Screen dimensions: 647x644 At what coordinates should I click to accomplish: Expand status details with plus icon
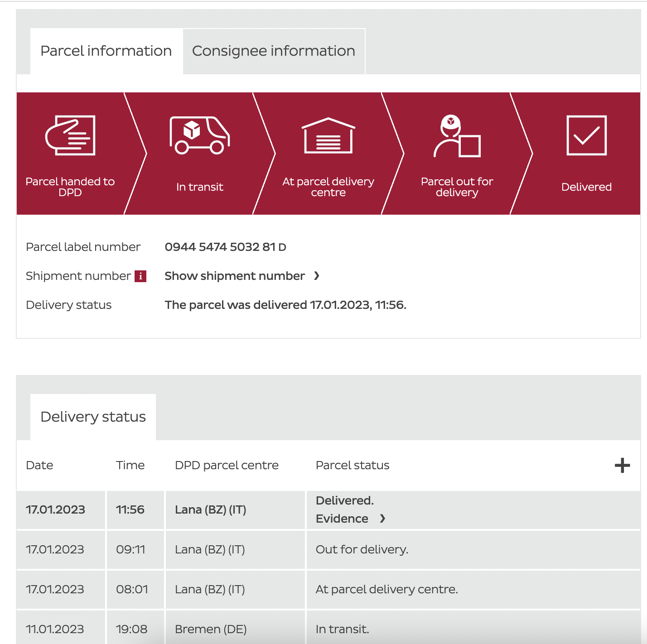(x=622, y=465)
